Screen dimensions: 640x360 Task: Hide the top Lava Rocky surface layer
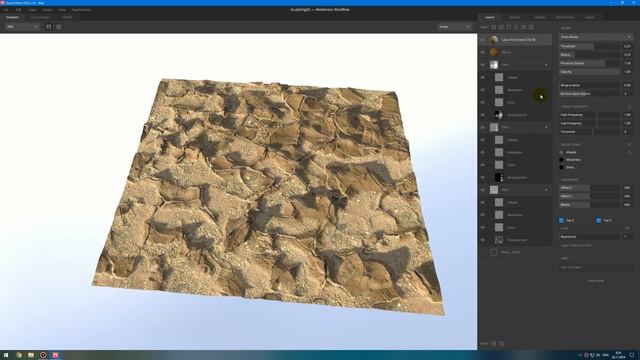[482, 40]
